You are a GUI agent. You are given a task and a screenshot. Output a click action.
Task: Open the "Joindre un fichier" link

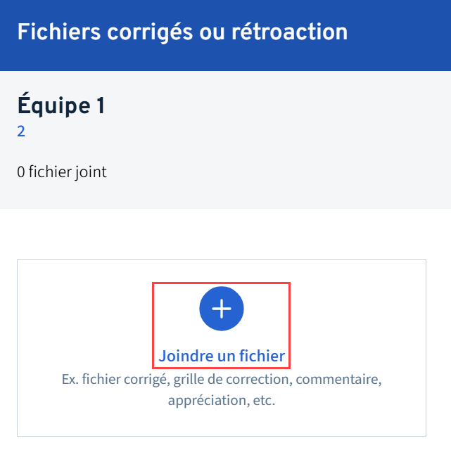[x=222, y=356]
